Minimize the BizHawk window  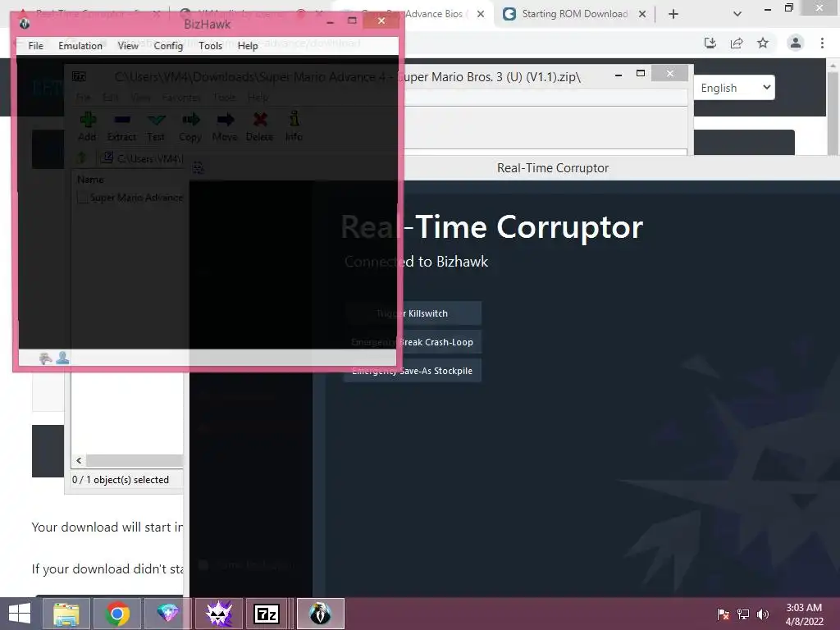(x=330, y=21)
